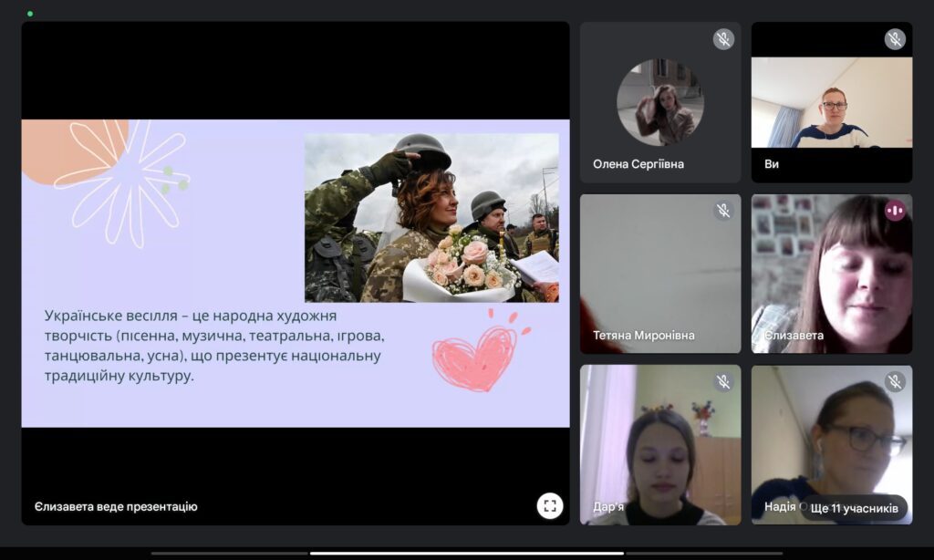Image resolution: width=934 pixels, height=560 pixels.
Task: Click muted mic icon on your own tile
Action: pos(894,39)
